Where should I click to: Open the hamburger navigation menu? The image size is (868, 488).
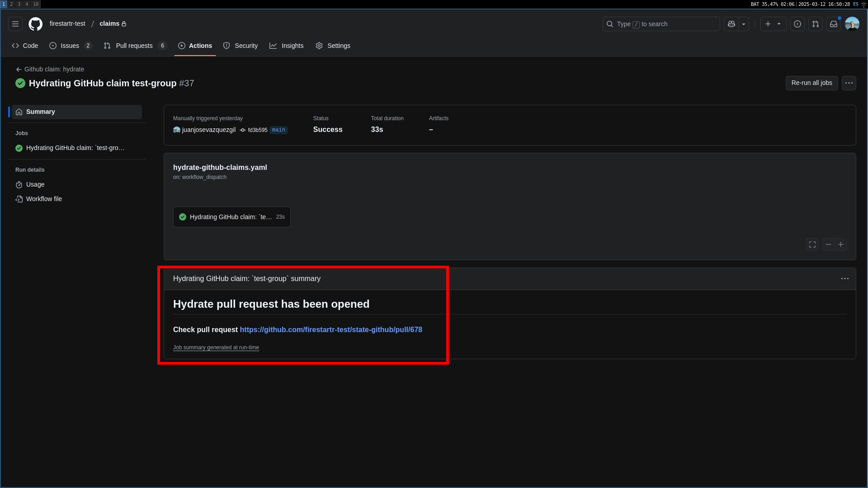tap(15, 24)
